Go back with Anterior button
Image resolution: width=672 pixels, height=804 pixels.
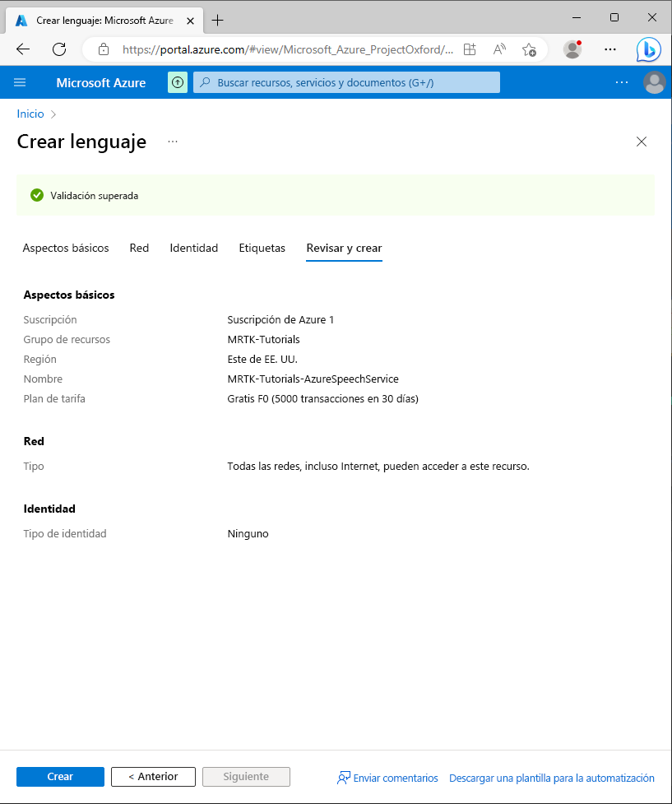pos(153,776)
